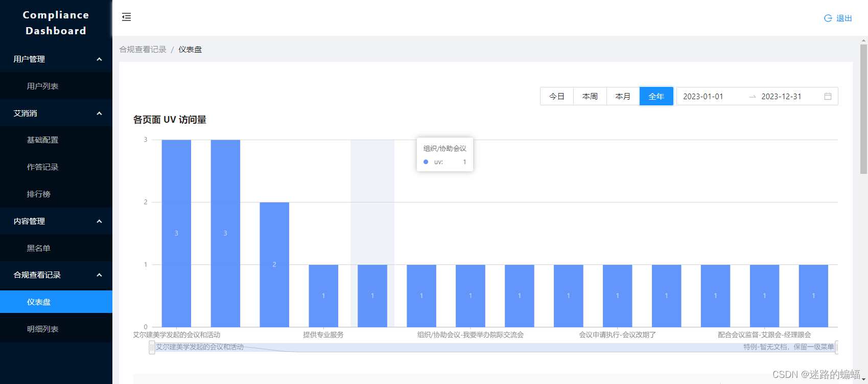This screenshot has width=868, height=384.
Task: Click the right handle of chart zoom slider
Action: (x=837, y=347)
